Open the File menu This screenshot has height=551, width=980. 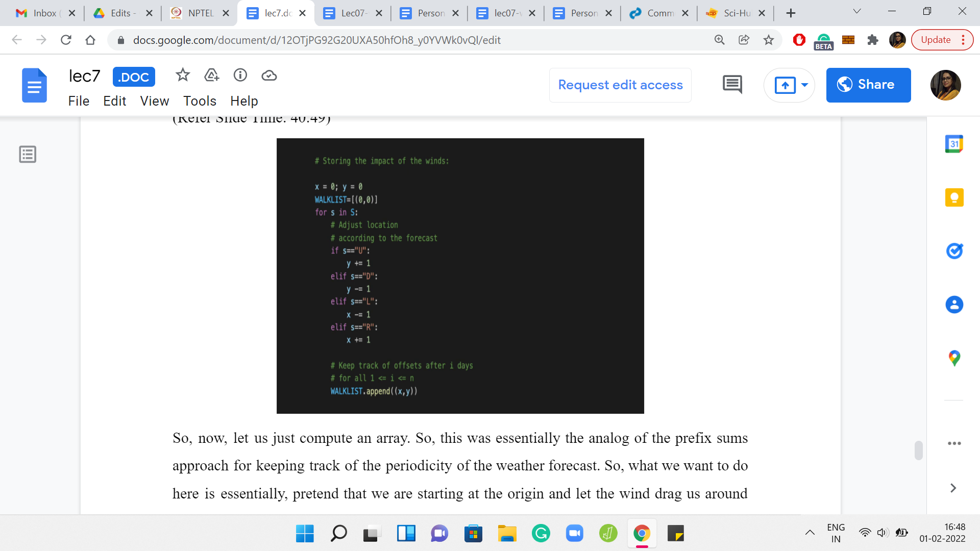79,101
